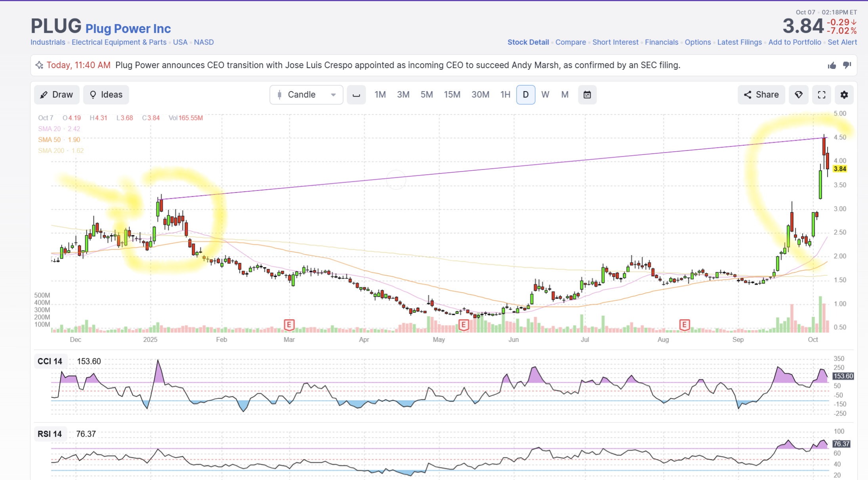Click the Share button
This screenshot has height=480, width=868.
[x=761, y=95]
